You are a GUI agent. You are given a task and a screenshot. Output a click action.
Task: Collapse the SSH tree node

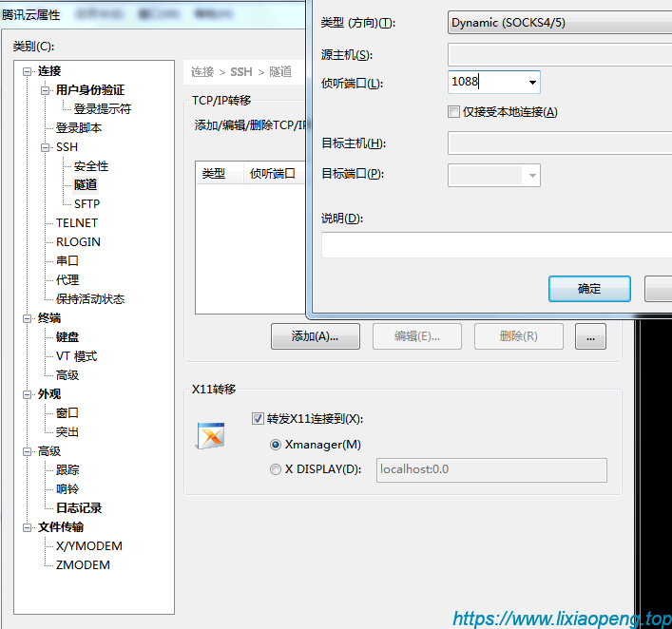coord(47,147)
